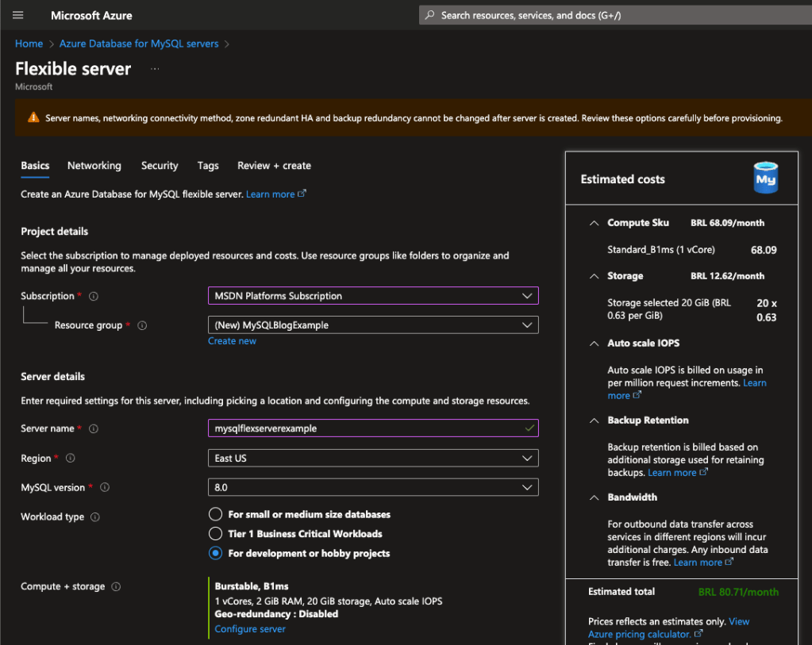812x645 pixels.
Task: Open the MySQL version dropdown
Action: 372,487
